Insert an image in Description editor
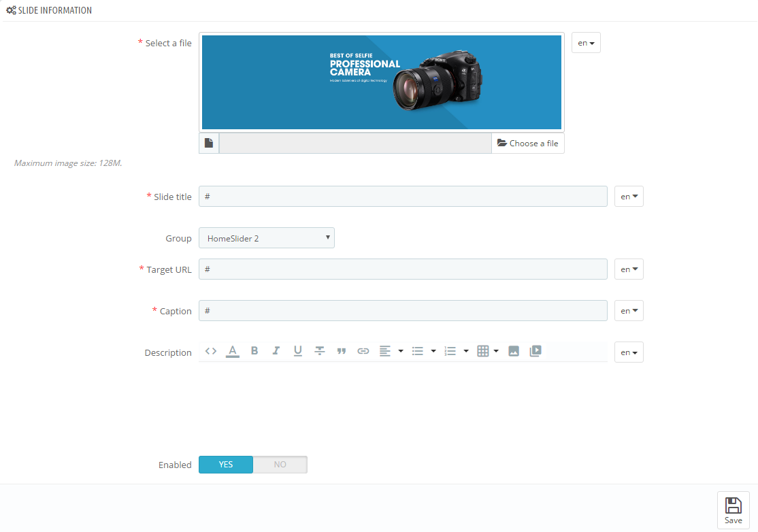Screen dimensions: 758x532 click(x=514, y=351)
